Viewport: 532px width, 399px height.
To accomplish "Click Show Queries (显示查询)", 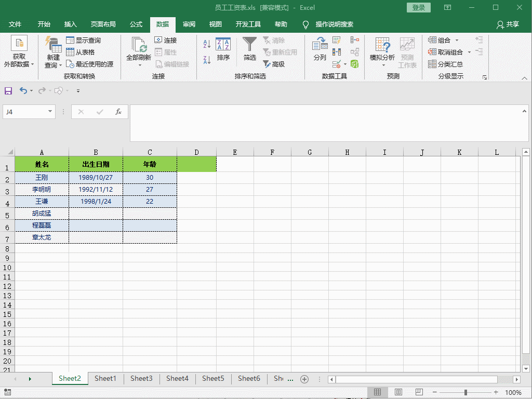I will pyautogui.click(x=84, y=41).
